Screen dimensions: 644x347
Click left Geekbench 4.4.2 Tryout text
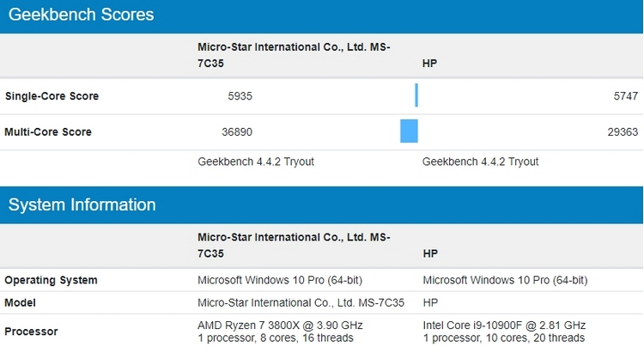(x=256, y=161)
